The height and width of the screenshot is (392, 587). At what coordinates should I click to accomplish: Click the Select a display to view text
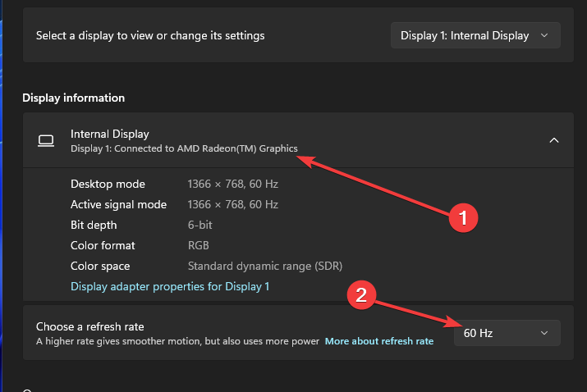tap(150, 35)
